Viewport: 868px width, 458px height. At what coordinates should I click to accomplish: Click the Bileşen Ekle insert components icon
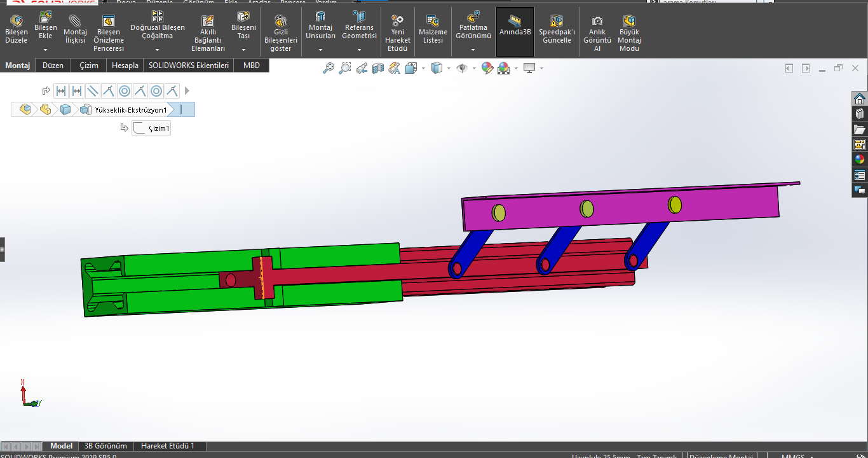coord(46,17)
